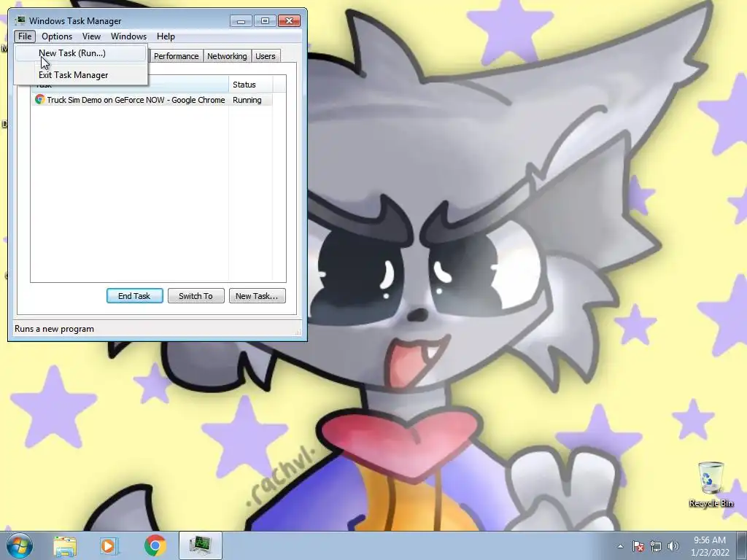Show hidden tray icons arrow
The height and width of the screenshot is (560, 747).
pos(620,546)
